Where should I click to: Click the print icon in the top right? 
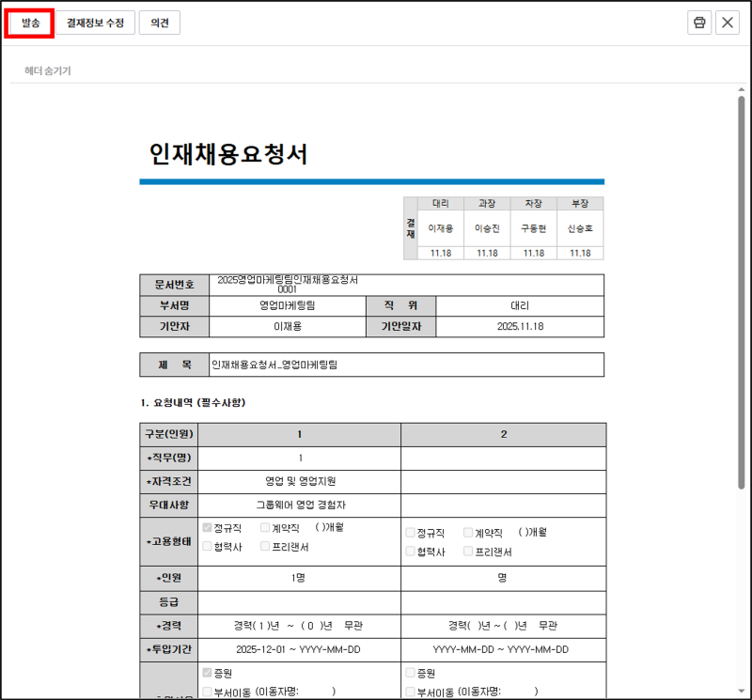[699, 22]
